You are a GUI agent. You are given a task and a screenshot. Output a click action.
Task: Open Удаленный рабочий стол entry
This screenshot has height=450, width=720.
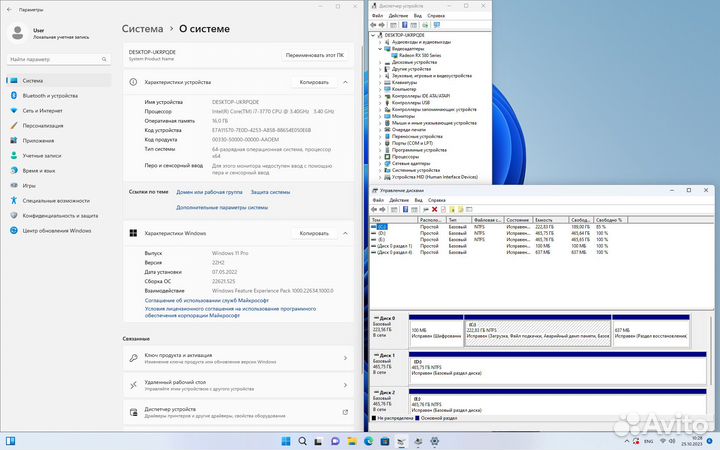[x=238, y=385]
